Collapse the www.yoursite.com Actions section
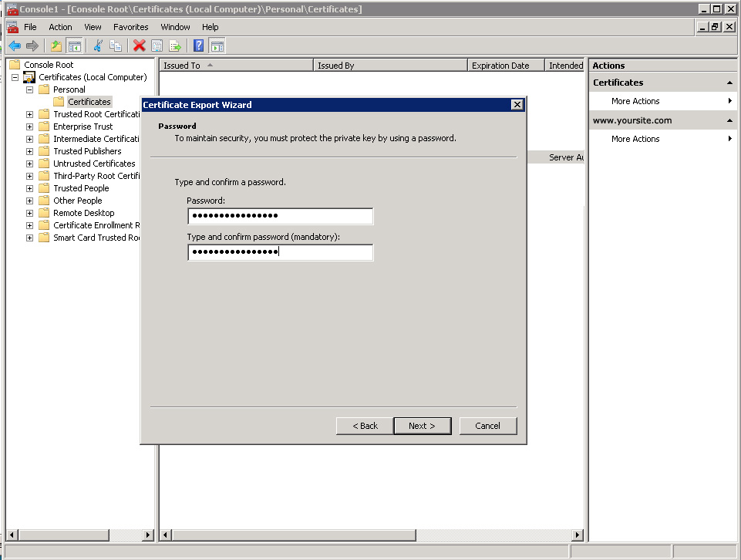The image size is (741, 560). coord(729,120)
